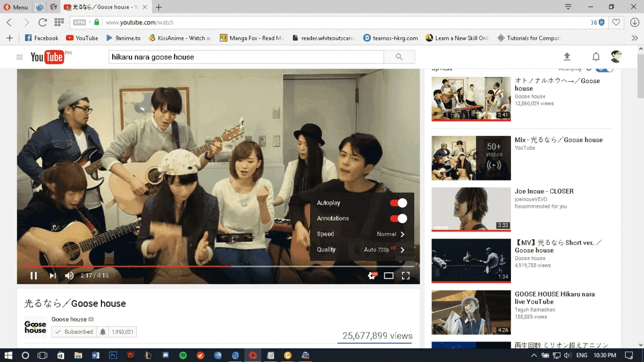Open the Goose house channel logo
Image resolution: width=644 pixels, height=362 pixels.
click(x=35, y=327)
